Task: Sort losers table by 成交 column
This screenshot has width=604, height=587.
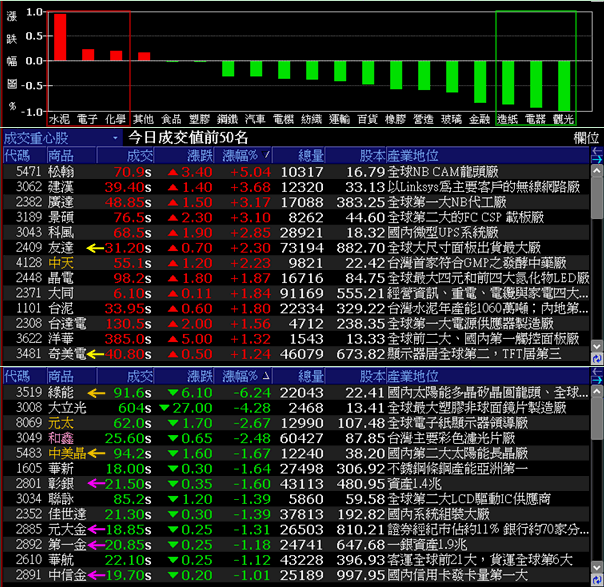Action: pyautogui.click(x=125, y=376)
